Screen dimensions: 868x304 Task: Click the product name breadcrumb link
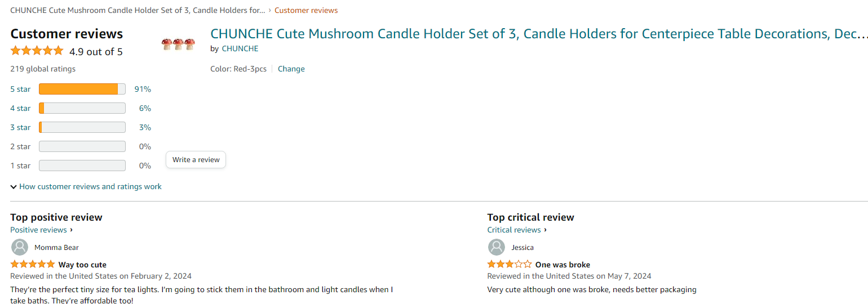[x=138, y=10]
